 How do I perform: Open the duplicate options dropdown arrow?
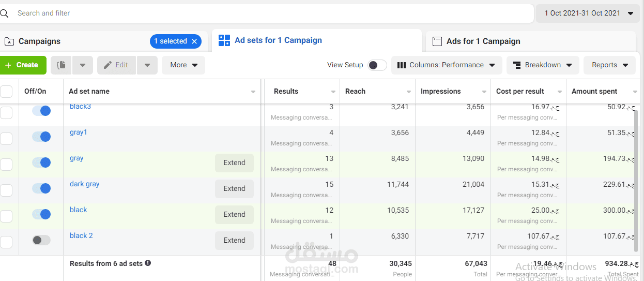pos(83,65)
